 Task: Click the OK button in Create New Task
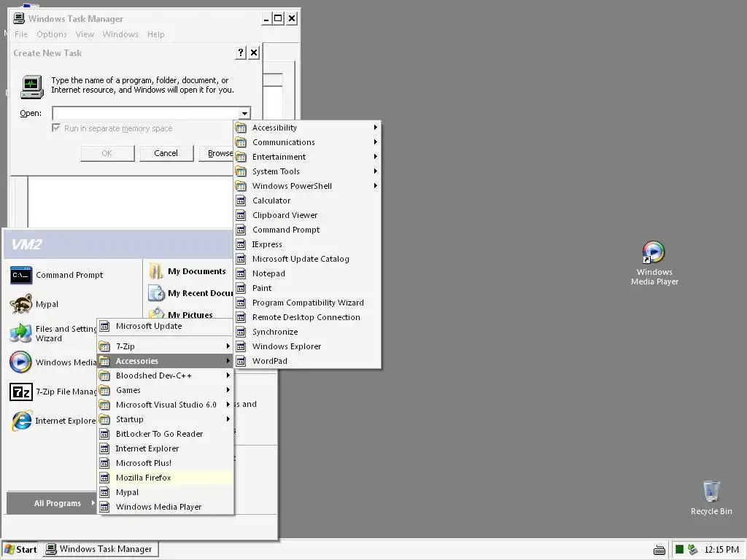[107, 153]
